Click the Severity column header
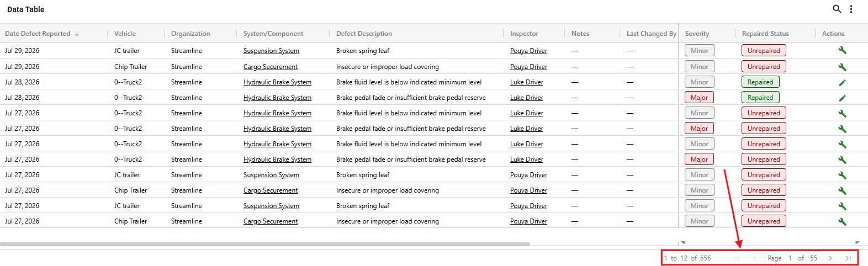Image resolution: width=868 pixels, height=266 pixels. click(x=697, y=34)
